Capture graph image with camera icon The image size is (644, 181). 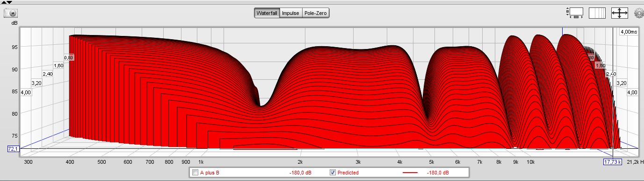click(x=11, y=14)
